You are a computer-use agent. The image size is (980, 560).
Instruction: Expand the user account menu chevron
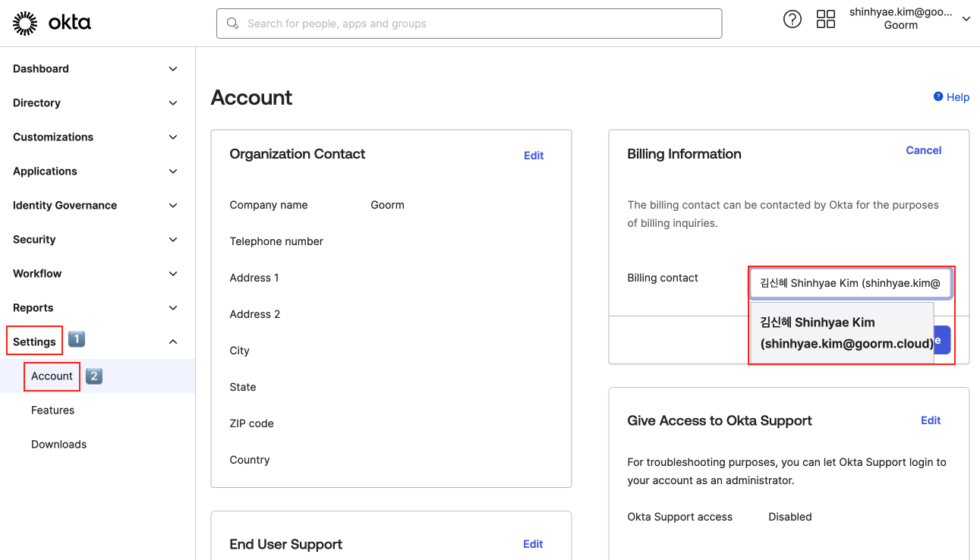point(966,19)
